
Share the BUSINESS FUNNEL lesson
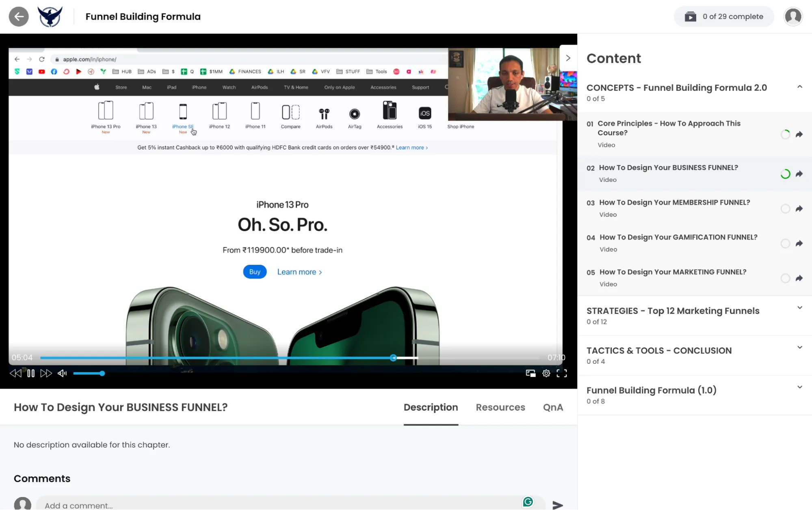(799, 174)
